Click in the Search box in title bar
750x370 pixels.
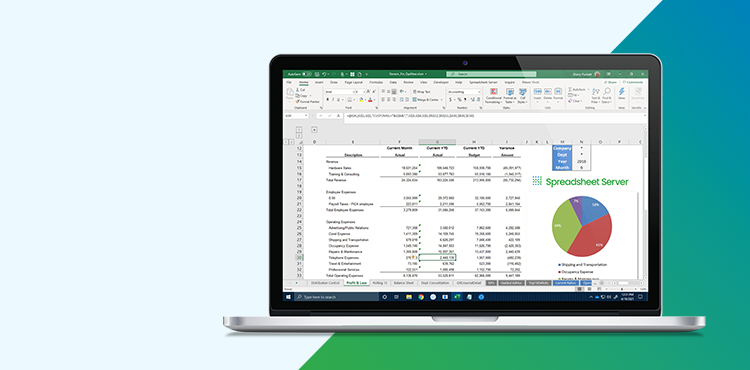pos(491,74)
